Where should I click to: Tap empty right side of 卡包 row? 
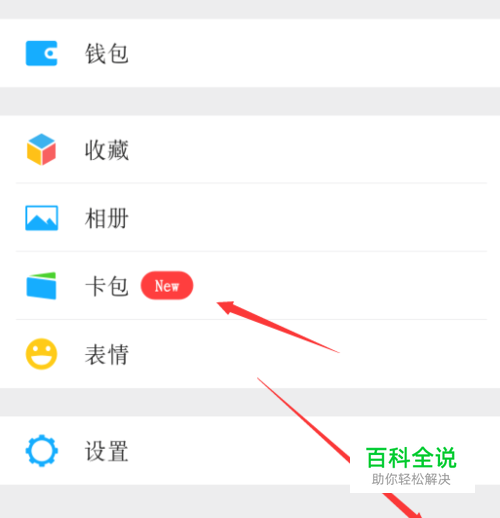400,286
